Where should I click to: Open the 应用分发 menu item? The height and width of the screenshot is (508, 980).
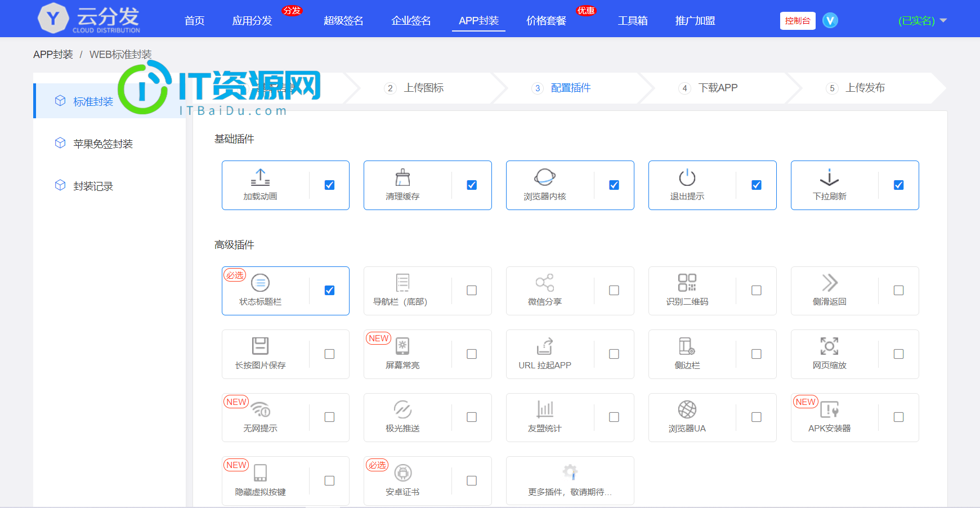coord(252,21)
